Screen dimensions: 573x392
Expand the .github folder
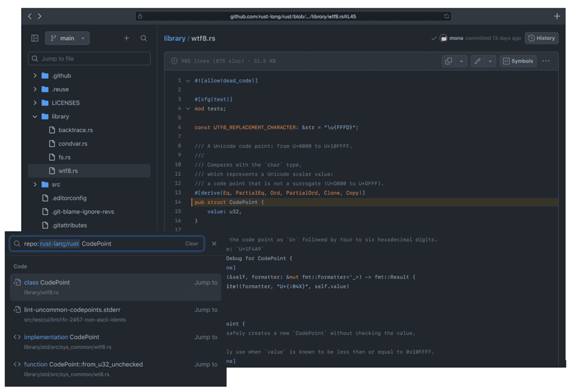coord(35,76)
